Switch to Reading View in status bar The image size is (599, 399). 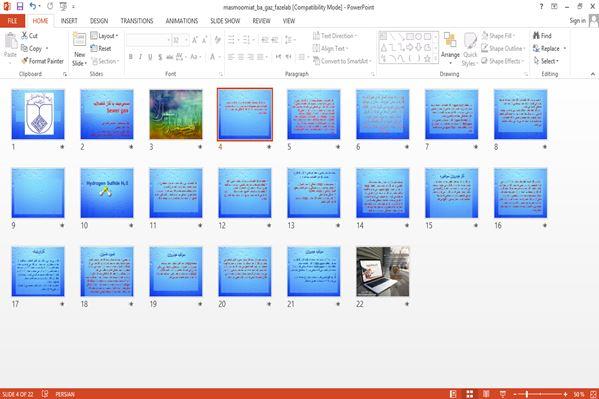coord(486,394)
